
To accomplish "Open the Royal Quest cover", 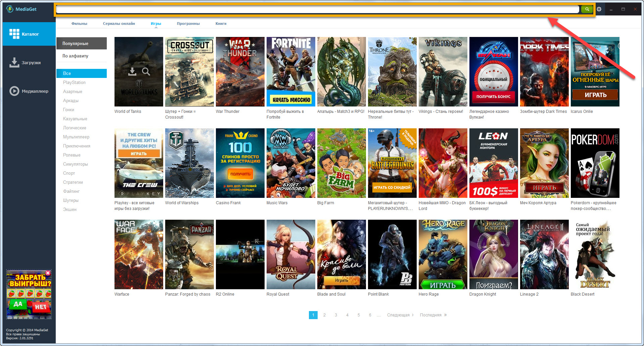I will click(291, 254).
